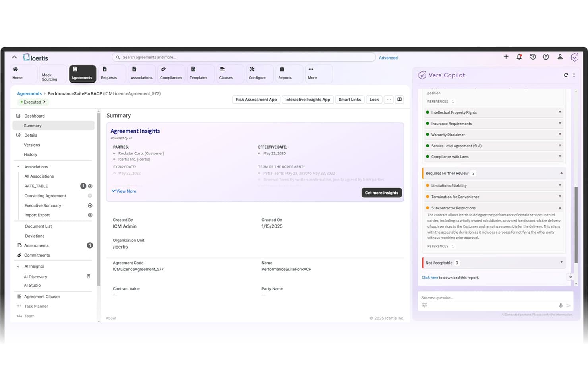Viewport: 588px width, 392px height.
Task: Add association next to Import Export
Action: pos(90,215)
